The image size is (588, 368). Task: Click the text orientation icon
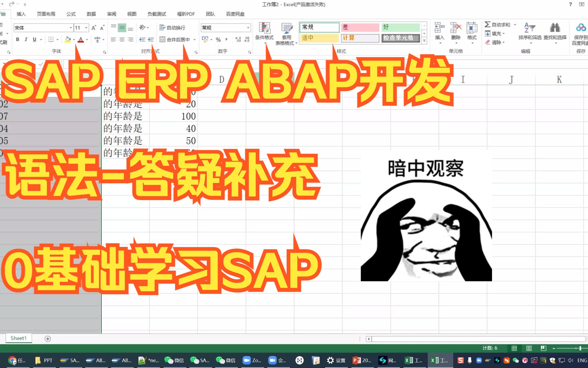click(x=142, y=28)
